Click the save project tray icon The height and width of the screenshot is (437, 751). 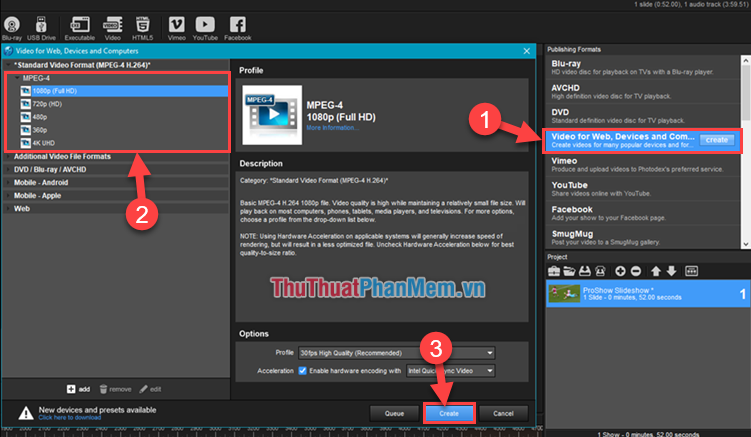pyautogui.click(x=585, y=271)
